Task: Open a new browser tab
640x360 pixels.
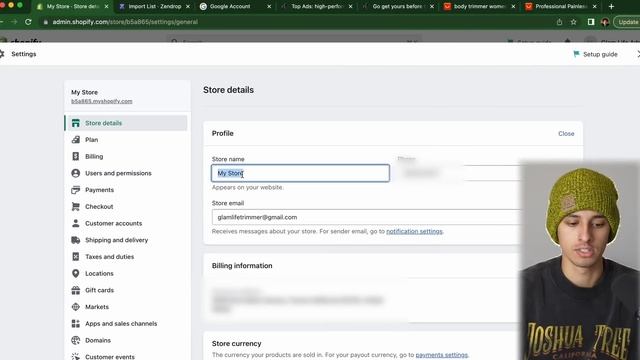Action: coord(611,7)
